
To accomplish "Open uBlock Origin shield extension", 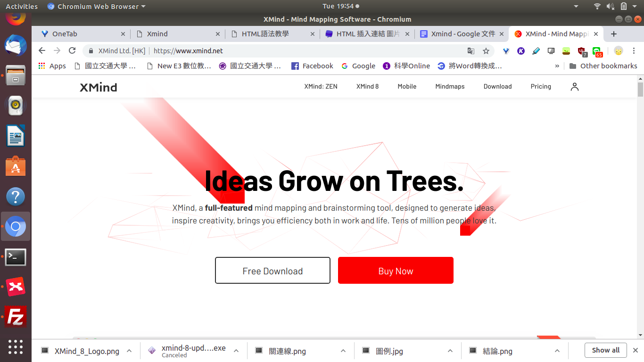I will coord(582,51).
